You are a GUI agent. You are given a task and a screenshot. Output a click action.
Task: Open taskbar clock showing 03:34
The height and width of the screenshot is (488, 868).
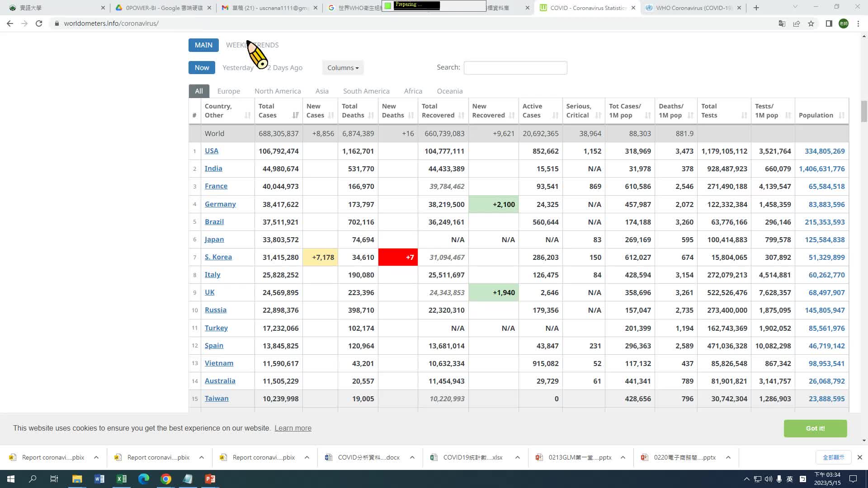point(827,479)
